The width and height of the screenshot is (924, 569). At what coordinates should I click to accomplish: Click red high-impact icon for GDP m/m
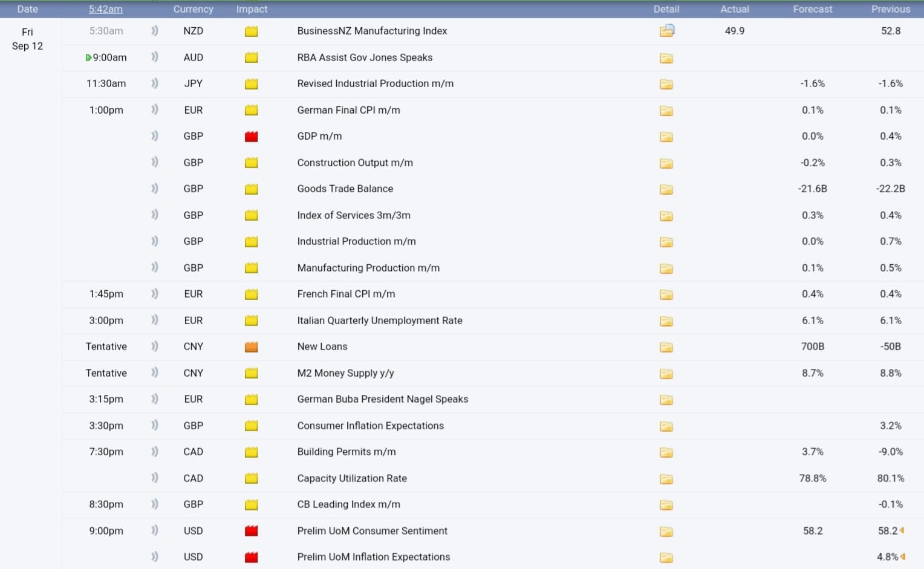251,137
